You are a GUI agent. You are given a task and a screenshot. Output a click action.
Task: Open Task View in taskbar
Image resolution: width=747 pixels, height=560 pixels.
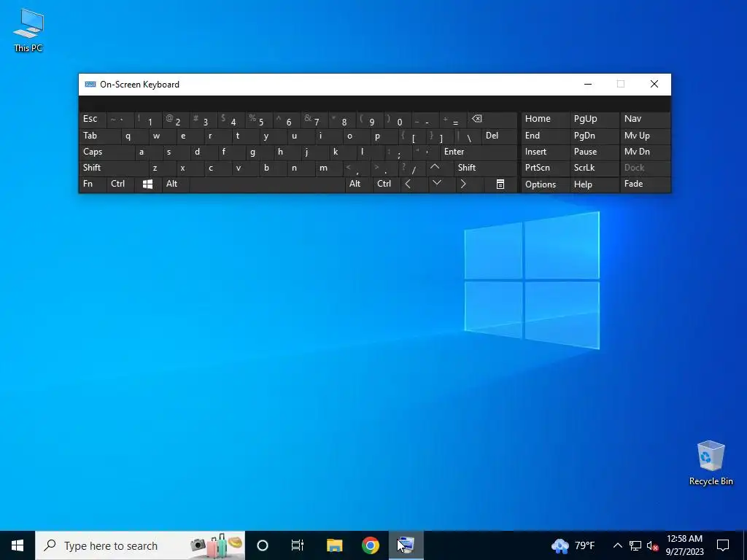pyautogui.click(x=298, y=545)
